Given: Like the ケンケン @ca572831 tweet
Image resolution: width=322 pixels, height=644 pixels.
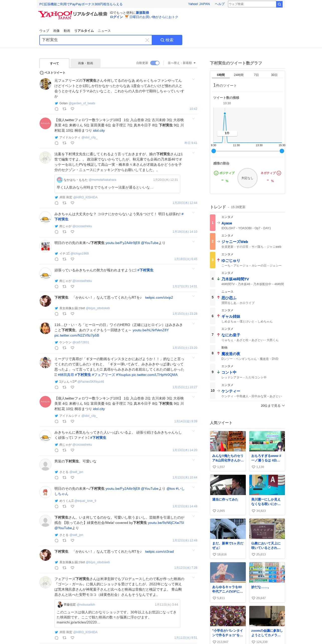Looking at the screenshot, I should pos(72,348).
